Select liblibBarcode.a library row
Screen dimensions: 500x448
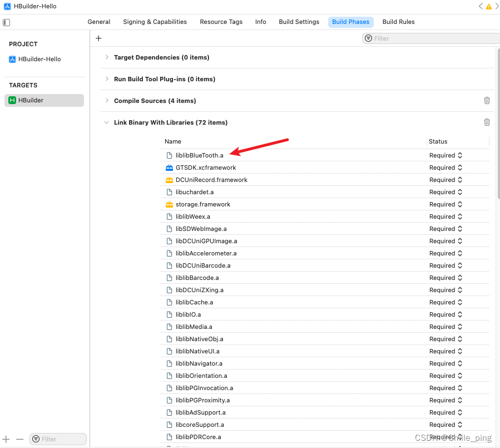[x=325, y=278]
